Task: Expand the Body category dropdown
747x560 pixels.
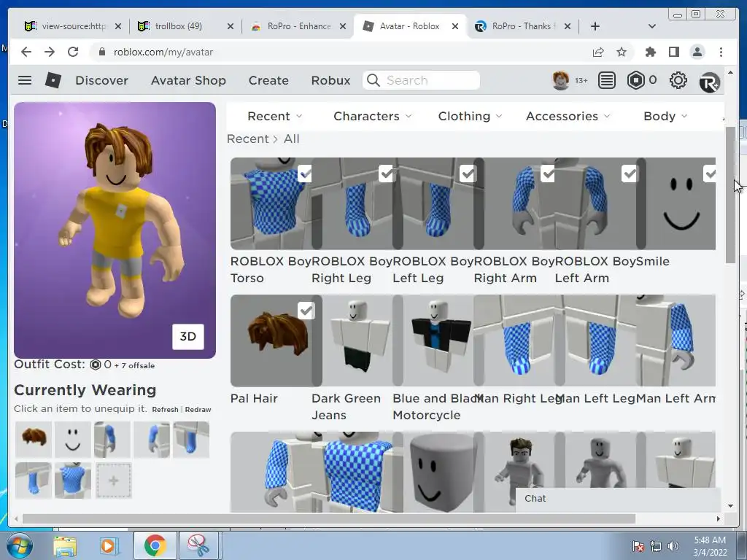Action: pos(665,116)
